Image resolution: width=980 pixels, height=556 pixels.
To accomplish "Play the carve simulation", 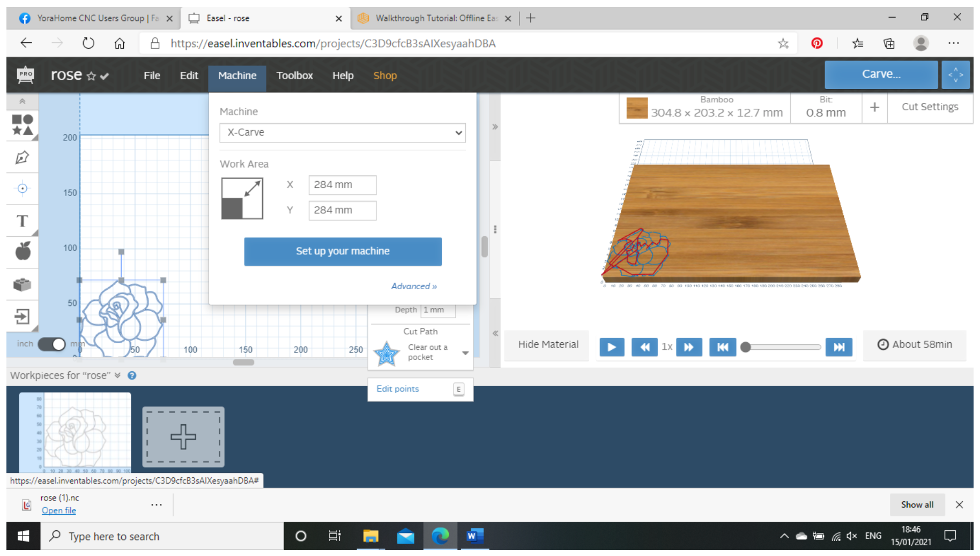I will [612, 347].
